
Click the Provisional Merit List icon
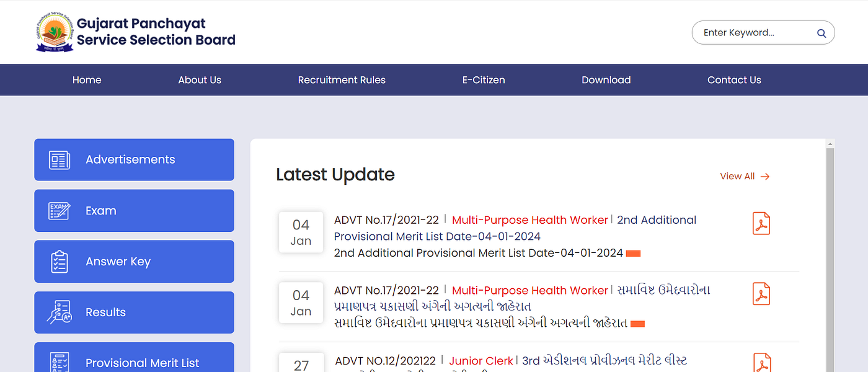coord(60,363)
